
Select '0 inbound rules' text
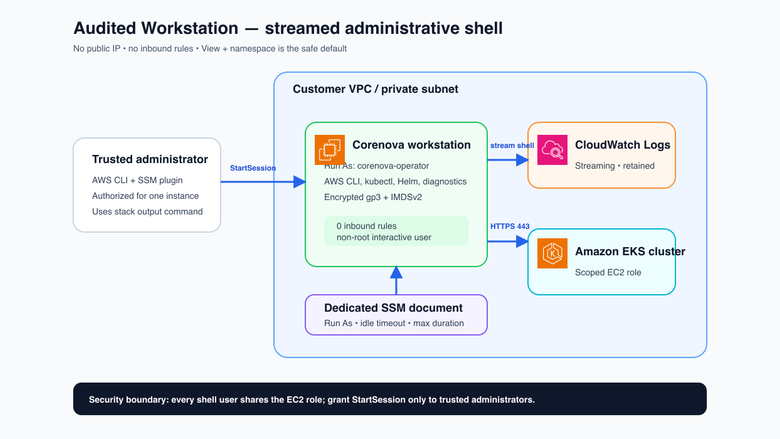[367, 226]
